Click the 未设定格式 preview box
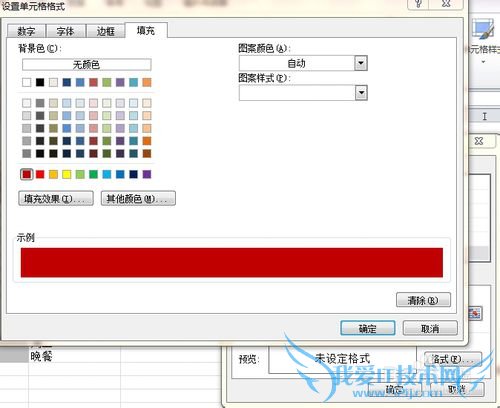The image size is (500, 408). (x=342, y=359)
